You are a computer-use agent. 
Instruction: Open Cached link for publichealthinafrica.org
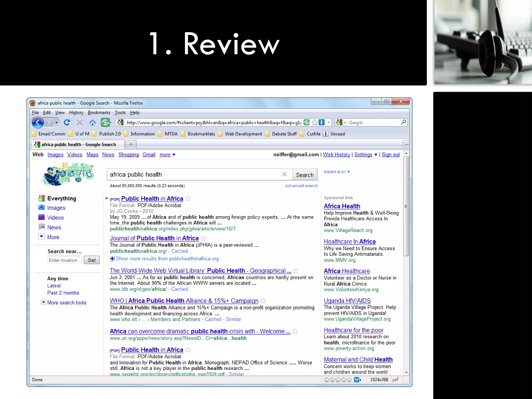pyautogui.click(x=179, y=251)
